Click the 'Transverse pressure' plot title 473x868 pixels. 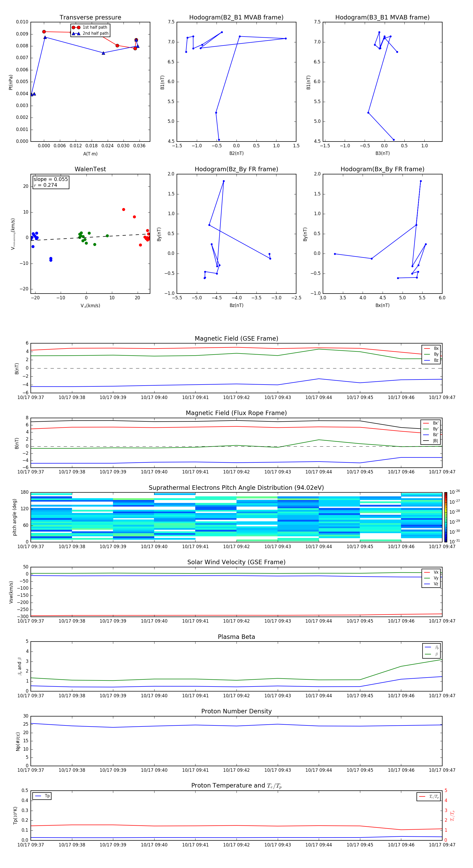[x=90, y=18]
